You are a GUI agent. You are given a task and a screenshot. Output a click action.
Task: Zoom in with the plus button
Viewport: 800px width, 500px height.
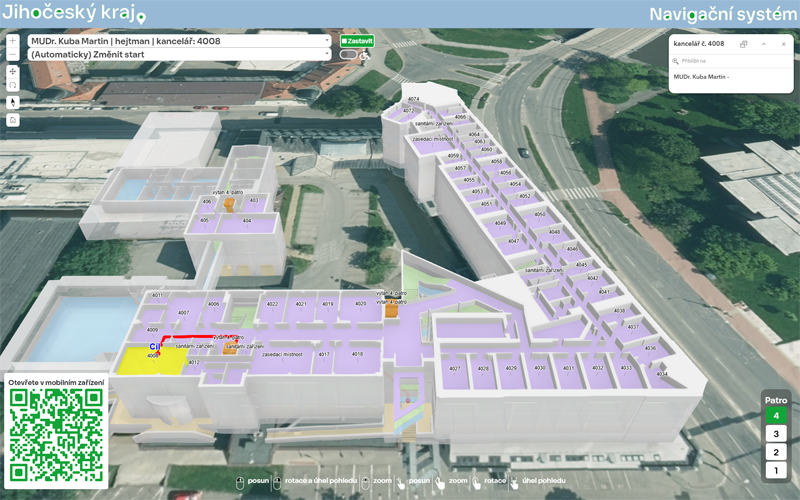(x=12, y=41)
